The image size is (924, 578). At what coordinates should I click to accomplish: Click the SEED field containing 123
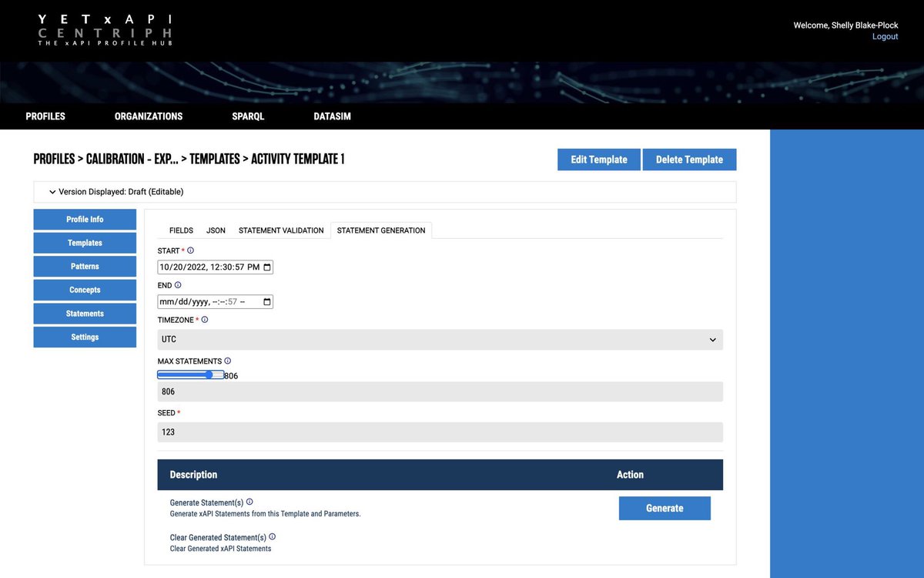pyautogui.click(x=440, y=432)
